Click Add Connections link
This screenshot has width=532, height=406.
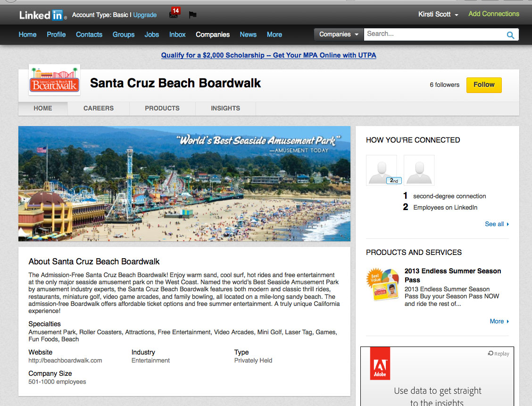point(494,14)
